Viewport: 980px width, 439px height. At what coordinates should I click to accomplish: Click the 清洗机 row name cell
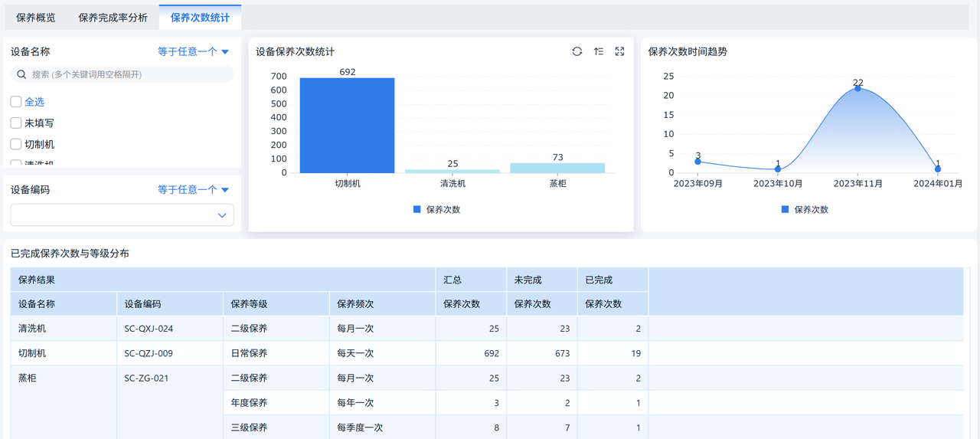pos(64,329)
